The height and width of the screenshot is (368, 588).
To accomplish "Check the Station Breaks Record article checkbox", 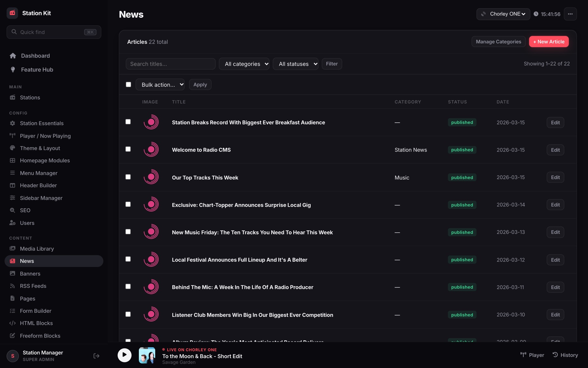I will 128,122.
